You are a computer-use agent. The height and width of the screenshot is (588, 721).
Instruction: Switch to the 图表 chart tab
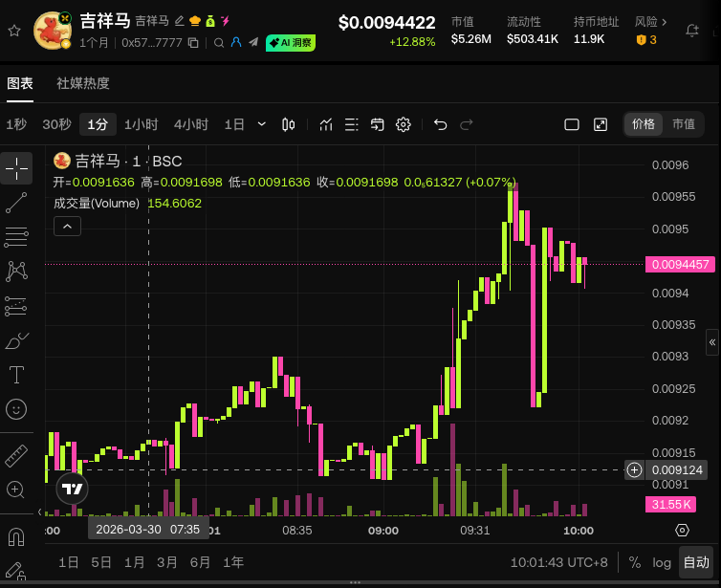coord(20,83)
